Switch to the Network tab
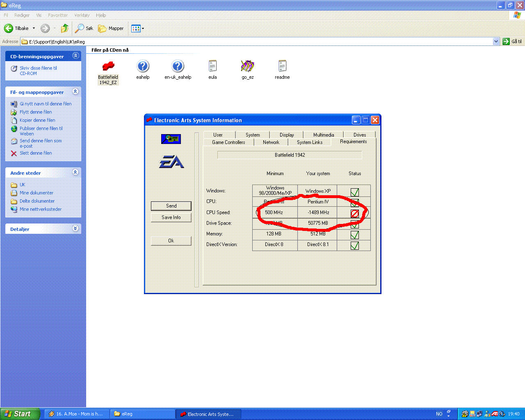This screenshot has height=420, width=525. (x=271, y=142)
